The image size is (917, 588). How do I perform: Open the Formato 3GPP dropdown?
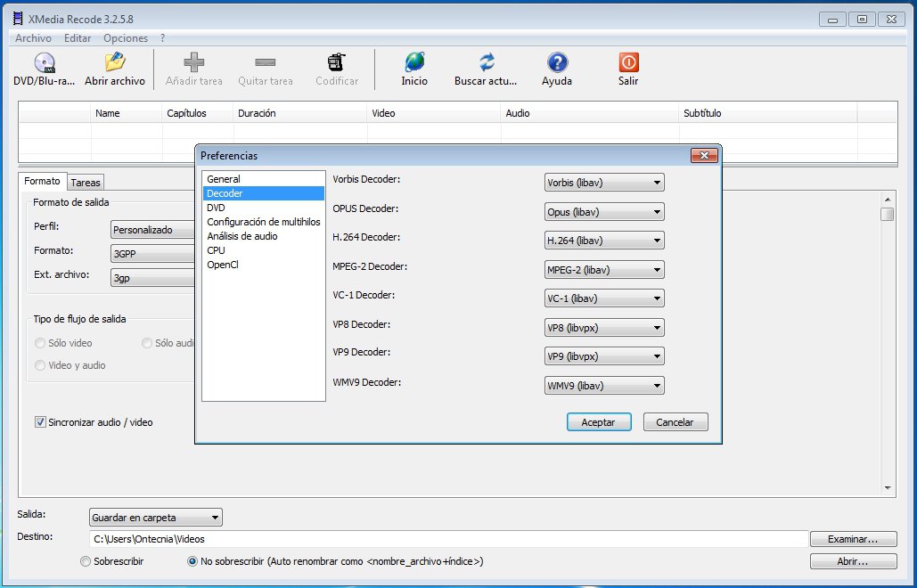pos(152,254)
